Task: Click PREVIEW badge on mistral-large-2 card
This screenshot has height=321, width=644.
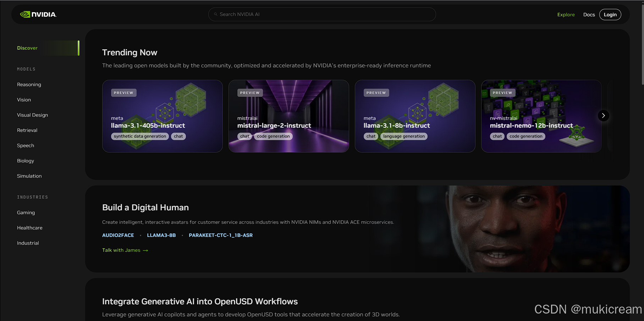Action: pyautogui.click(x=250, y=93)
